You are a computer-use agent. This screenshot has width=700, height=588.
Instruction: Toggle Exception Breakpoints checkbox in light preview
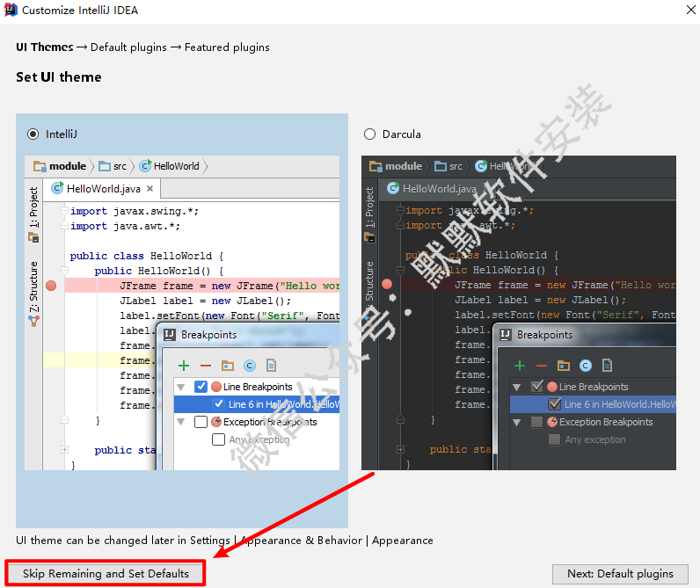201,422
